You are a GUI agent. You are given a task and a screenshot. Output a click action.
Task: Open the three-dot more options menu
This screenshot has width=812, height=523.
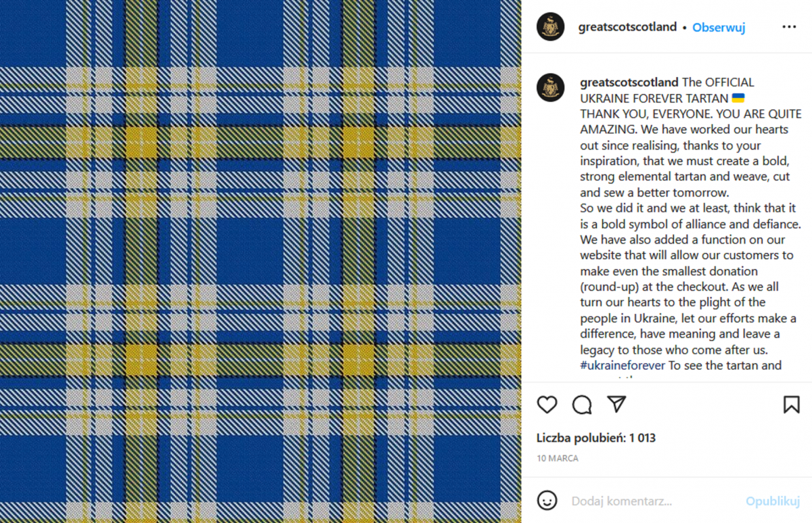coord(789,27)
